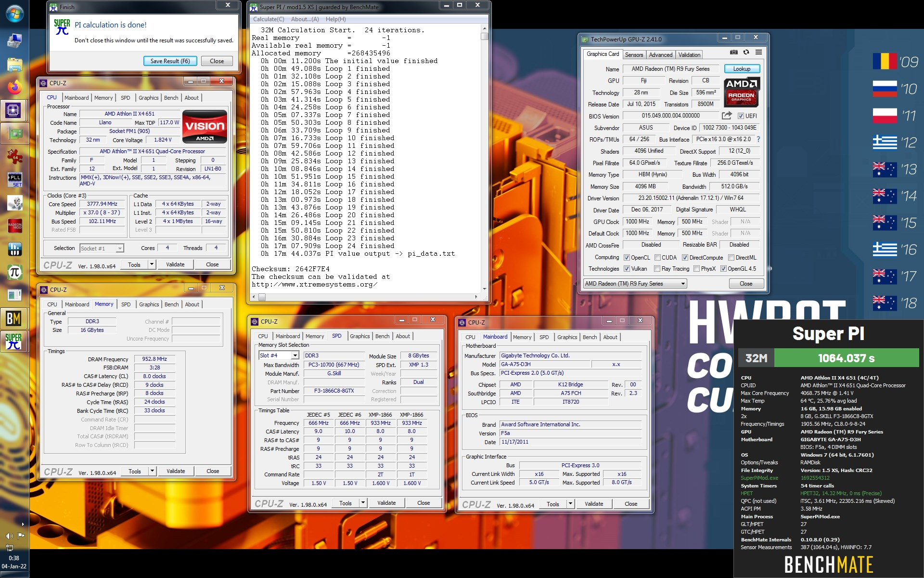The image size is (924, 578).
Task: Switch to the Sensors tab in GPU-Z
Action: coord(634,55)
